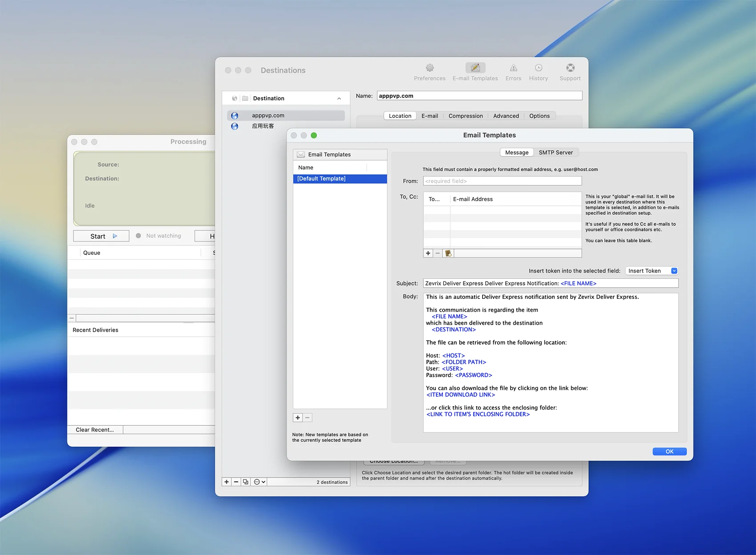Click into the From required field
This screenshot has width=756, height=555.
(502, 181)
